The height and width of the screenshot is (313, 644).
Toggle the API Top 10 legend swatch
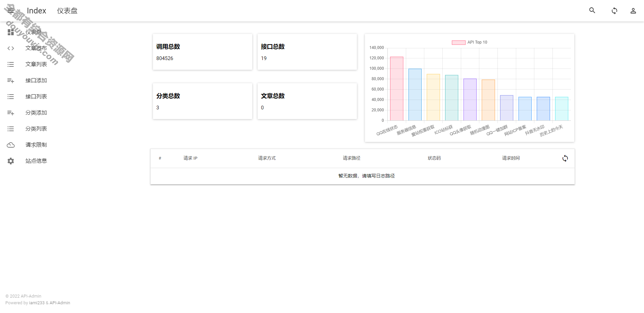[x=459, y=42]
